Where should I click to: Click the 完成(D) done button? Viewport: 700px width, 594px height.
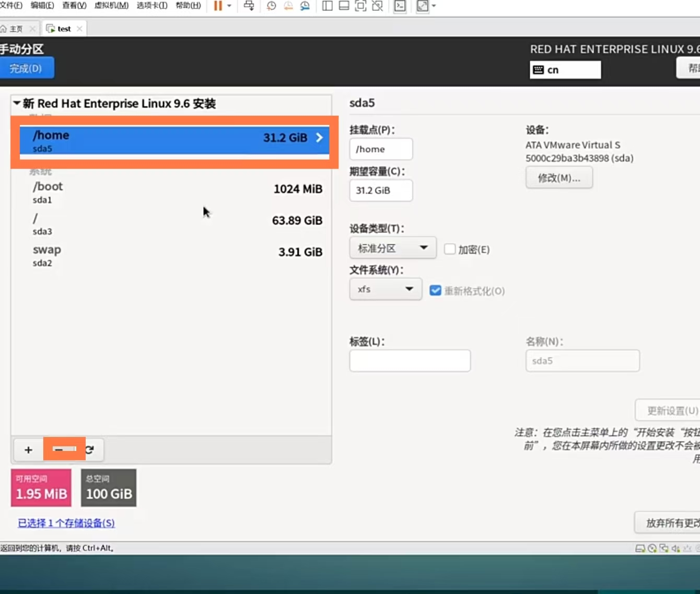click(x=26, y=68)
